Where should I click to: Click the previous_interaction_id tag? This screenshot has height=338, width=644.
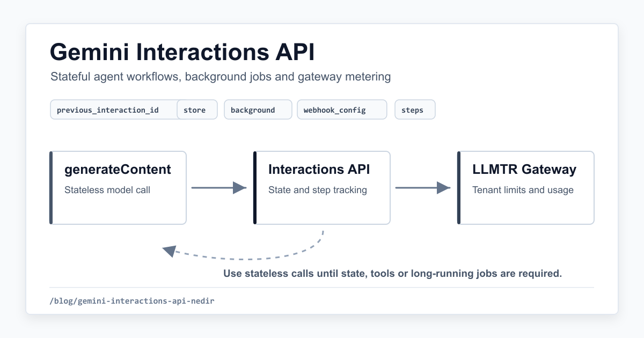pos(114,109)
